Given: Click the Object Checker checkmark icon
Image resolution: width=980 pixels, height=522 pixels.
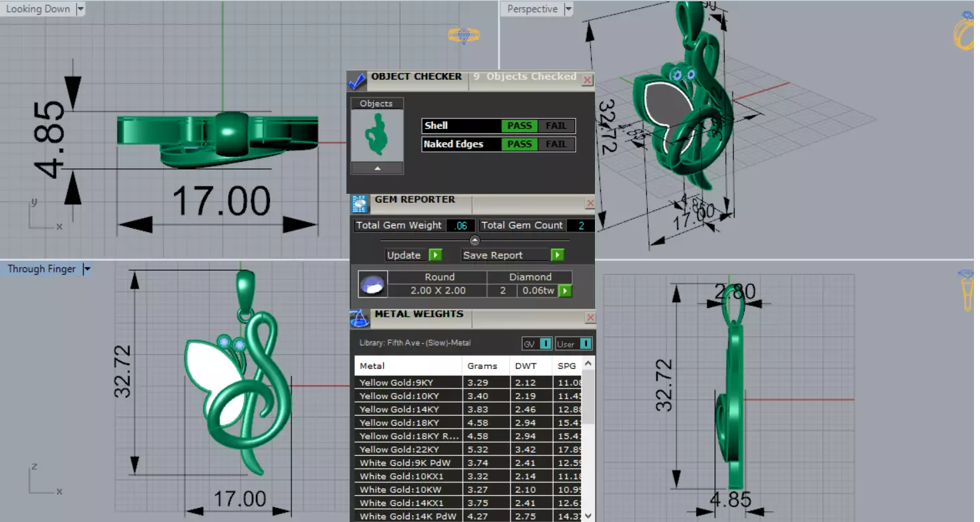Looking at the screenshot, I should [356, 81].
